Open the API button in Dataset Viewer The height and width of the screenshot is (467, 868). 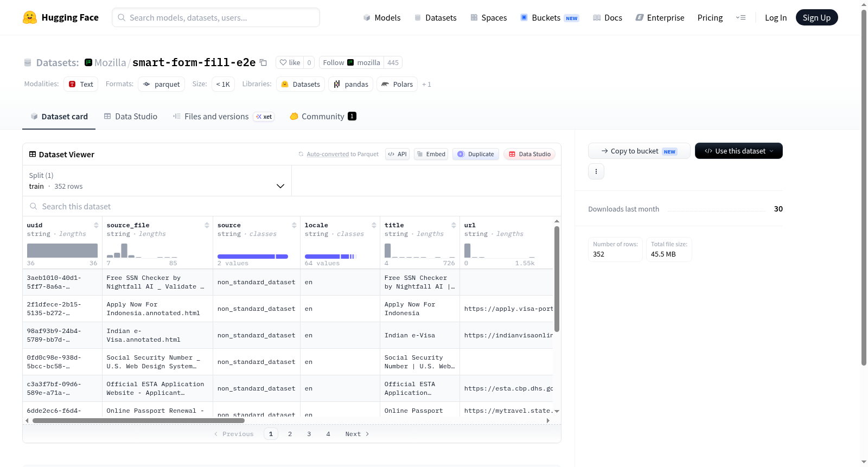[x=397, y=154]
